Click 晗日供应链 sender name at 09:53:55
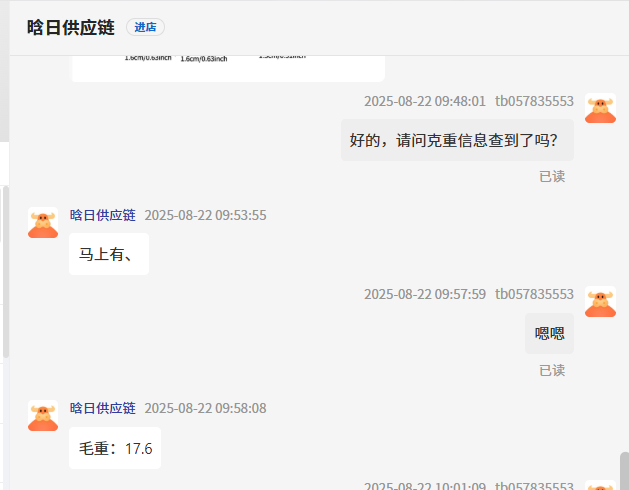 click(x=102, y=215)
